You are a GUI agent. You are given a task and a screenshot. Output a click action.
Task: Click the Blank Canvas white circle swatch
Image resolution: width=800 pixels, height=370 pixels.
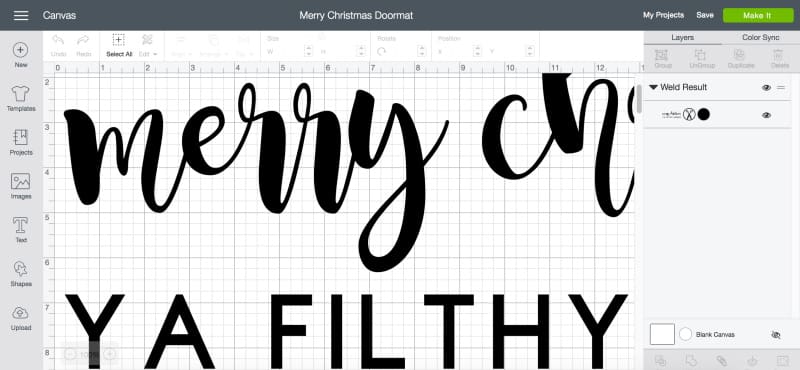tap(686, 334)
